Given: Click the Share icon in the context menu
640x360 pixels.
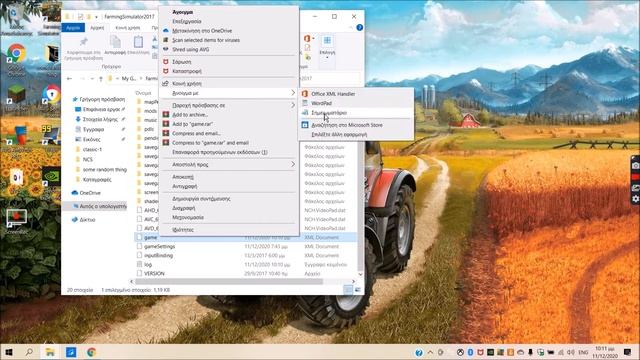Looking at the screenshot, I should pos(166,83).
